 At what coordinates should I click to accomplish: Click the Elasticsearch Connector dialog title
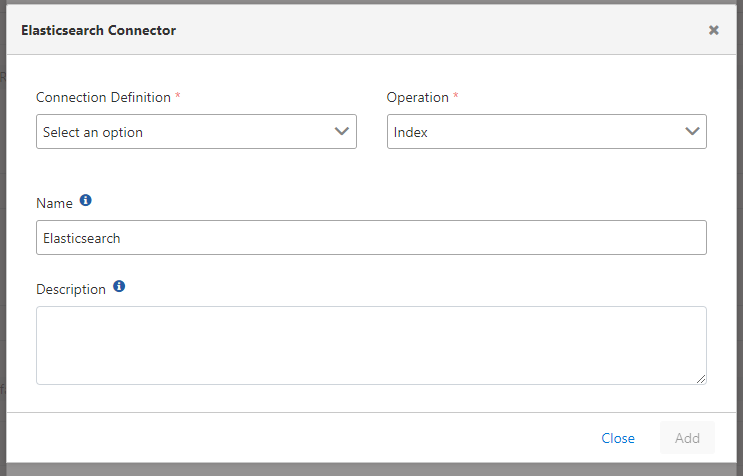pos(98,30)
